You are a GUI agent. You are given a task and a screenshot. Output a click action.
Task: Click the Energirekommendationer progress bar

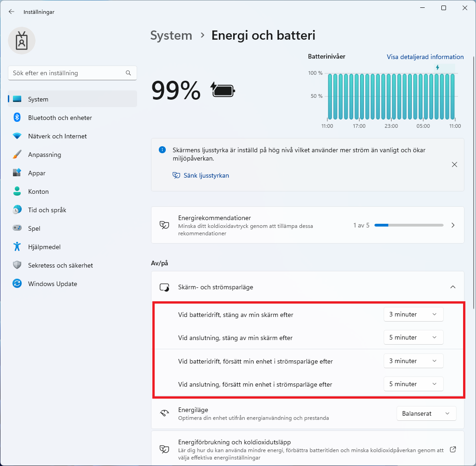[x=409, y=225]
